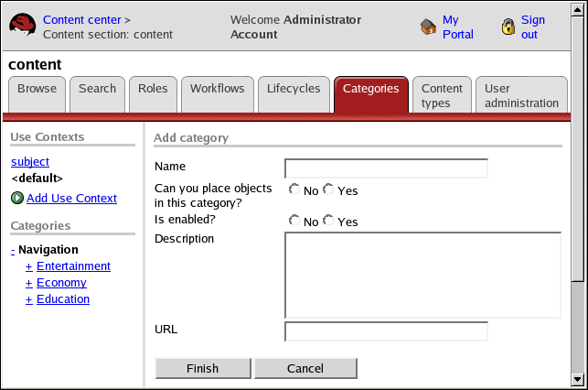The height and width of the screenshot is (390, 588).
Task: Expand the Economy category node
Action: 29,283
